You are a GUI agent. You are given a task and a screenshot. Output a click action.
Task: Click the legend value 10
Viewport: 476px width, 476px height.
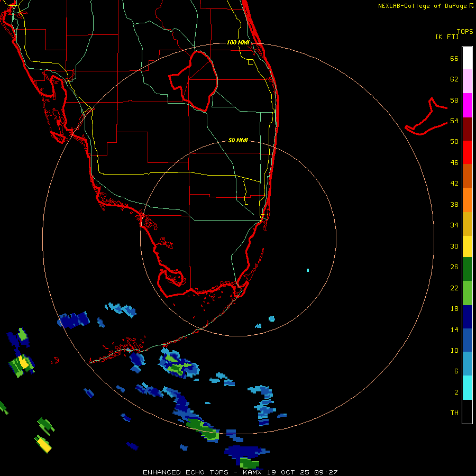454,351
